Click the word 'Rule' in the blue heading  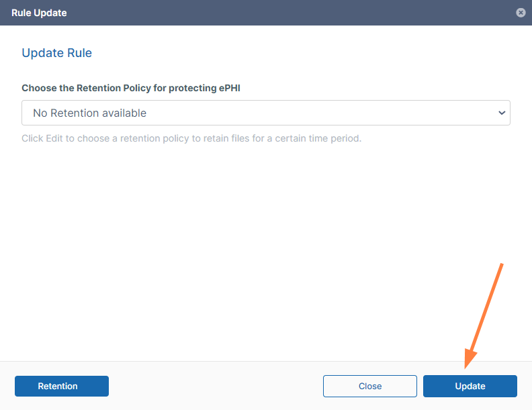coord(79,53)
